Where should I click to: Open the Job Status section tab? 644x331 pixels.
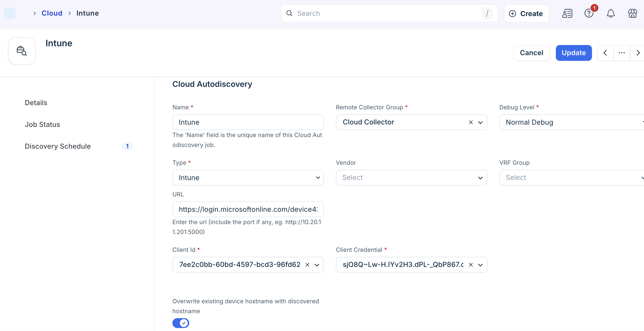tap(42, 125)
